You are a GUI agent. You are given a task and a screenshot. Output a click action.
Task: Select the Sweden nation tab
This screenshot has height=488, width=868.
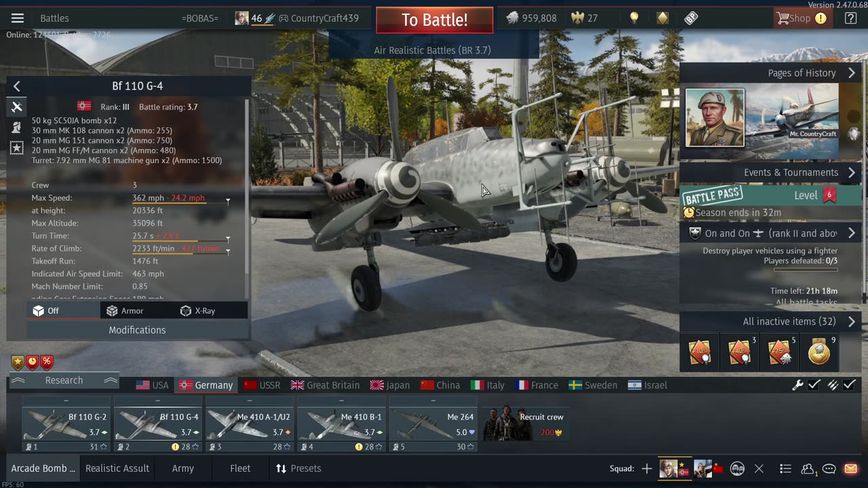tap(593, 385)
